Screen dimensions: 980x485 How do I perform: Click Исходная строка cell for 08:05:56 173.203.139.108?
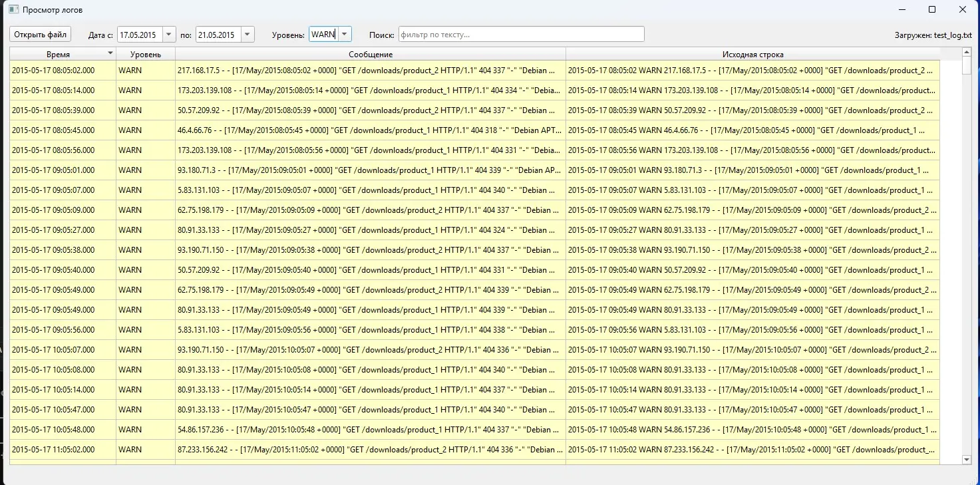[x=752, y=150]
